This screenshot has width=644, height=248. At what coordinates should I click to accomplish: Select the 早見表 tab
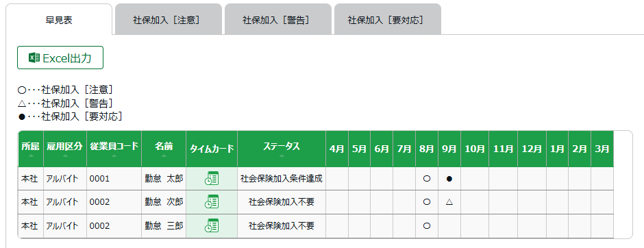(59, 20)
